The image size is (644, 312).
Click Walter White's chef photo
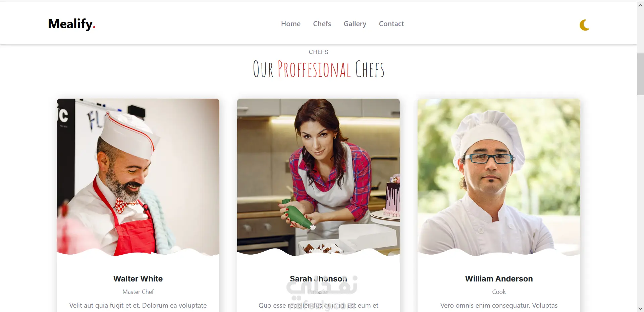point(138,177)
